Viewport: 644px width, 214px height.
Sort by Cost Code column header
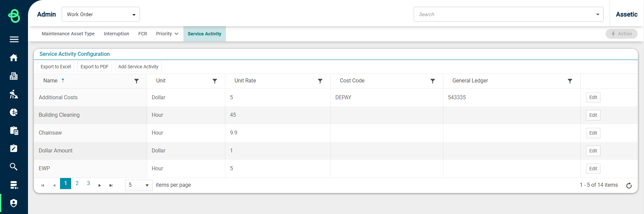point(352,81)
